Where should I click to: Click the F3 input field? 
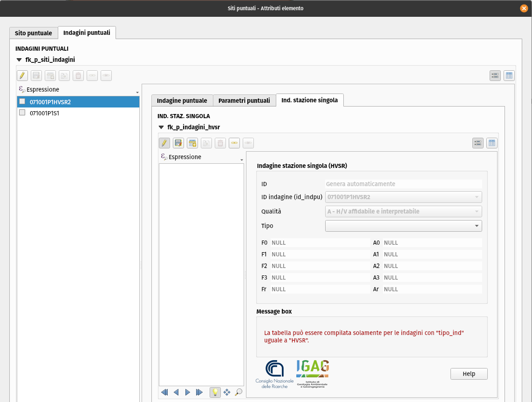click(320, 278)
